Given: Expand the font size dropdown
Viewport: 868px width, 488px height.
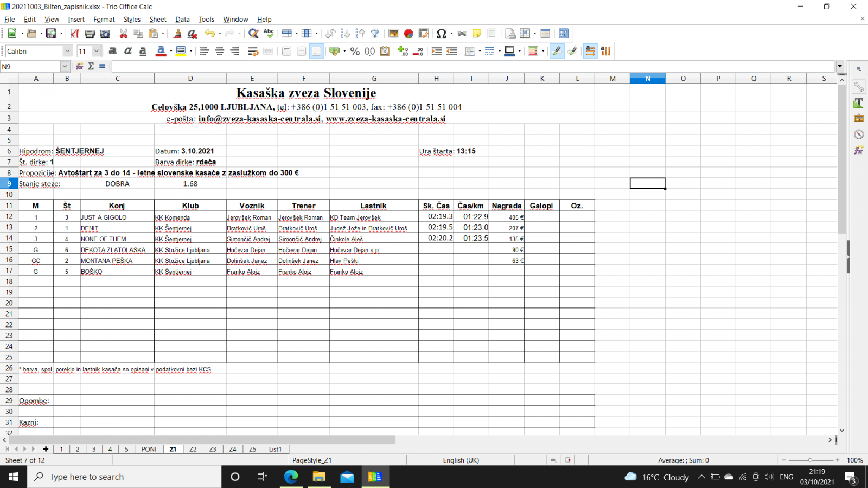Looking at the screenshot, I should (x=97, y=51).
